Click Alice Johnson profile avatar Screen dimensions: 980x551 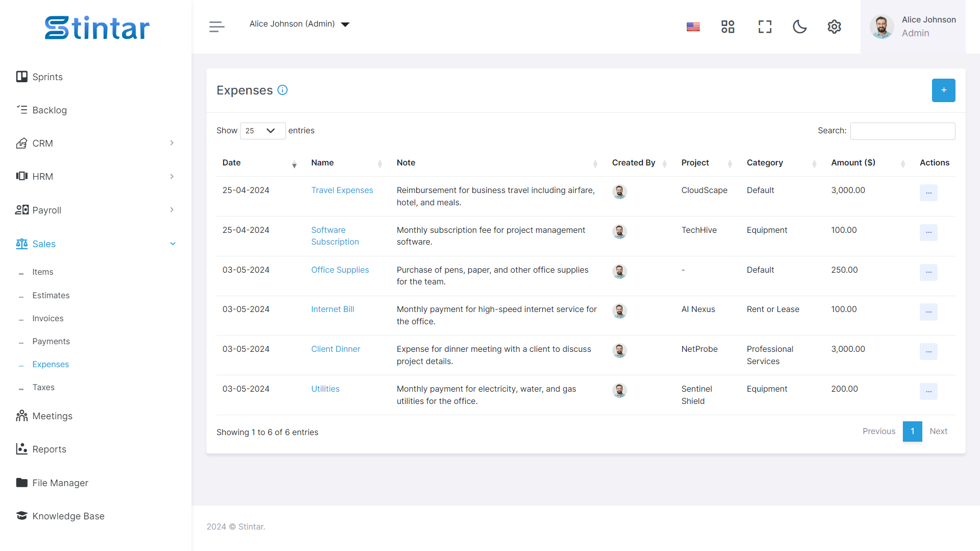coord(881,27)
